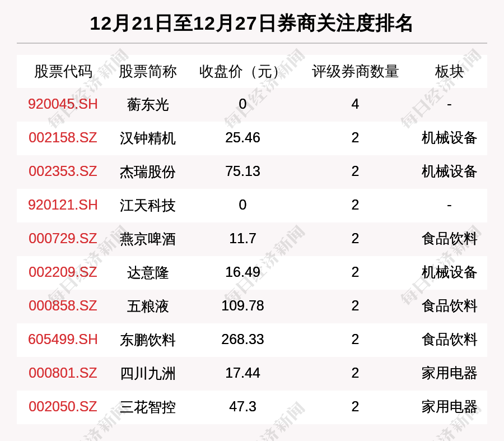Click the table title 券商关注度排名
Viewport: 504px width, 441px height.
pos(251,24)
